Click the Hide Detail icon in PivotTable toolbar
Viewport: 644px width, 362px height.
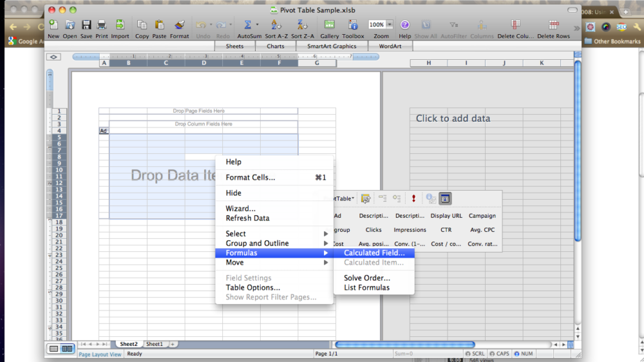tap(383, 198)
